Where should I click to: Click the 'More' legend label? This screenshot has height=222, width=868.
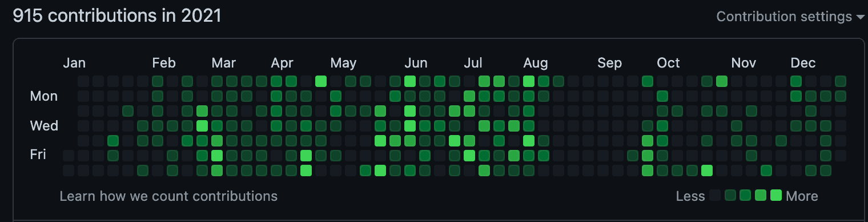[802, 196]
